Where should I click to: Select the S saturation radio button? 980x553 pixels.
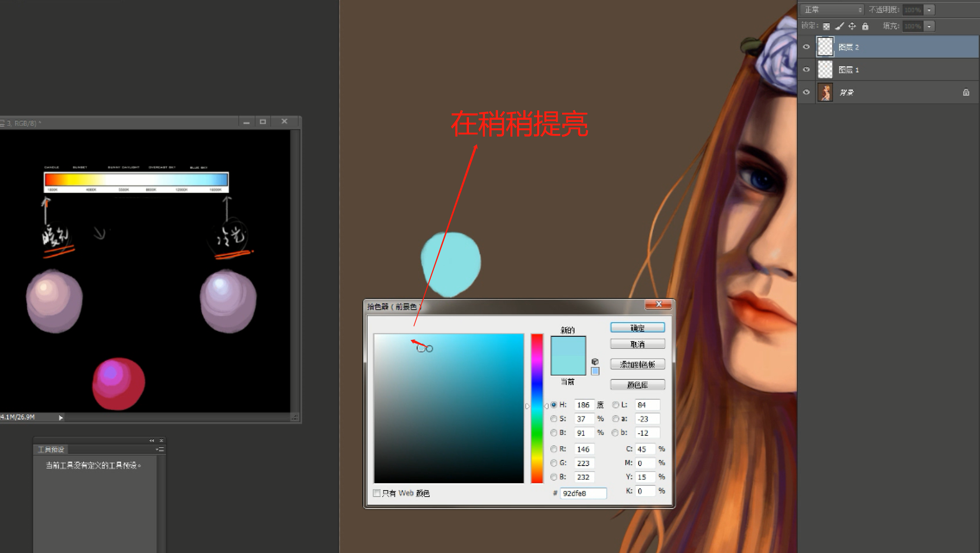coord(554,419)
